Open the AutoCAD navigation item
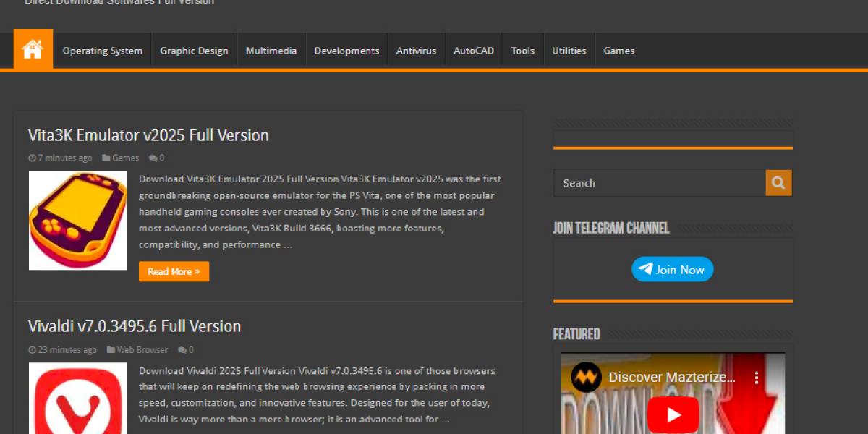 (x=474, y=51)
